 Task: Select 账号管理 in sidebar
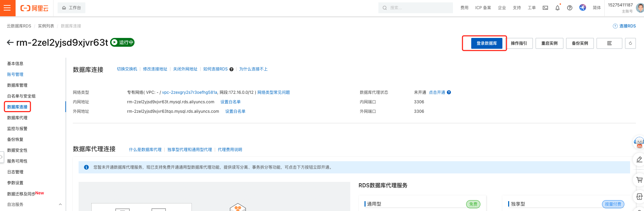click(15, 75)
